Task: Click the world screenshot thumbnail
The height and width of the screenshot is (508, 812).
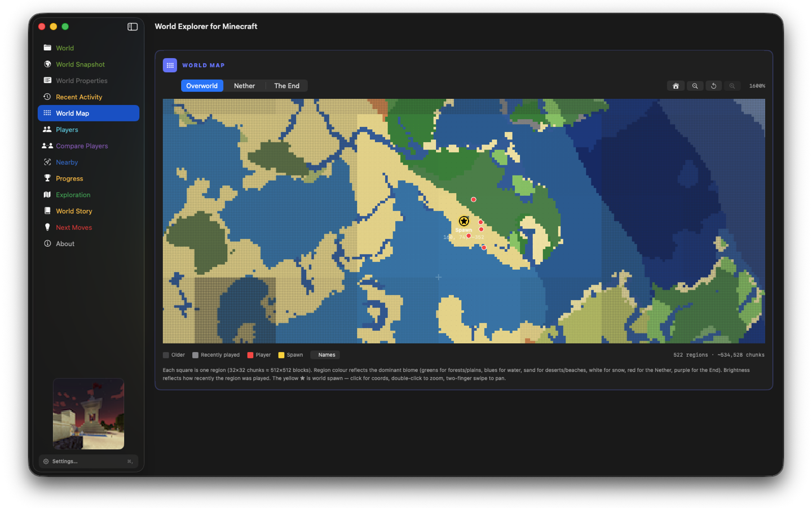Action: [x=89, y=414]
